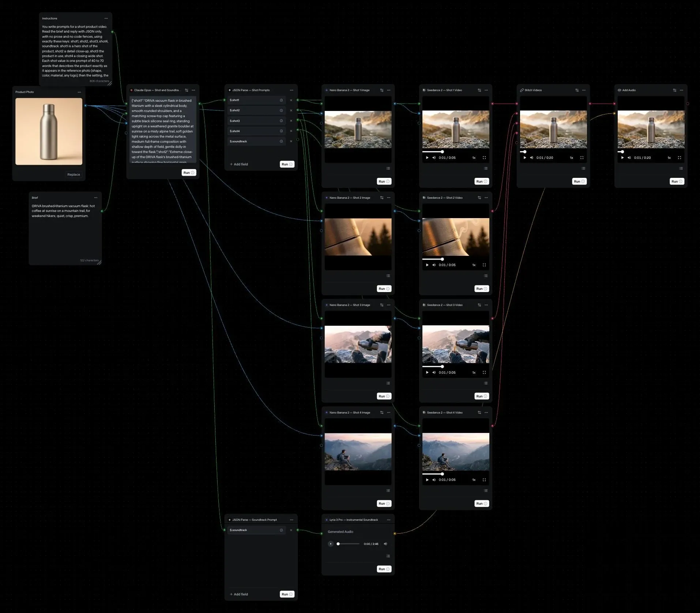Change playback speed 1x on Shot 2 Video
The image size is (700, 613).
click(474, 265)
